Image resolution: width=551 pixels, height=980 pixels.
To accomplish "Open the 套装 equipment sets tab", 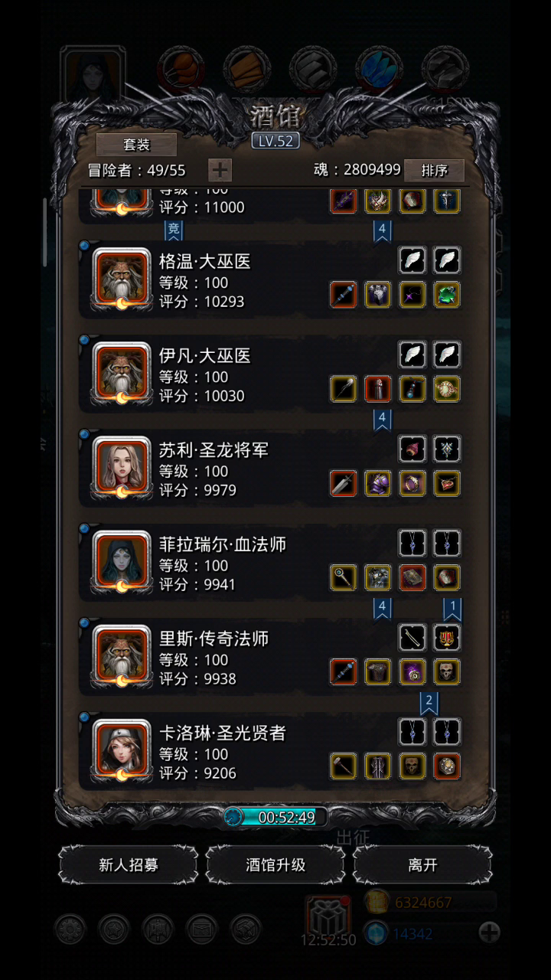I will point(136,144).
